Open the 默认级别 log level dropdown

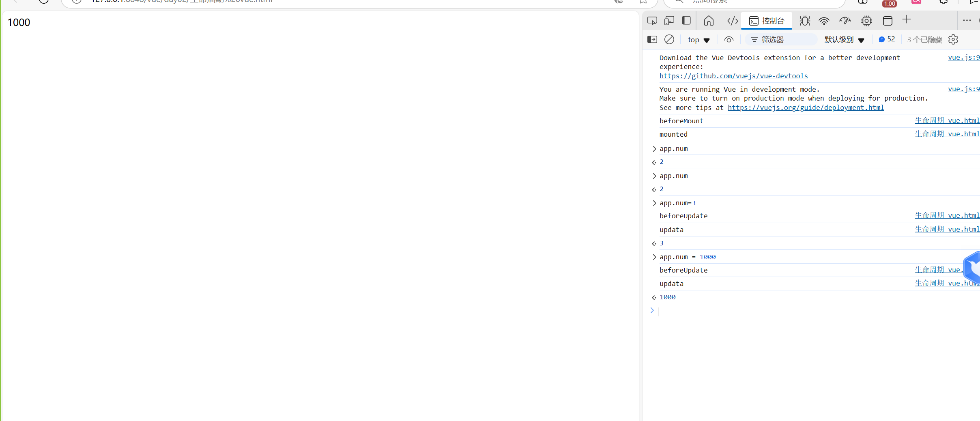click(x=845, y=40)
